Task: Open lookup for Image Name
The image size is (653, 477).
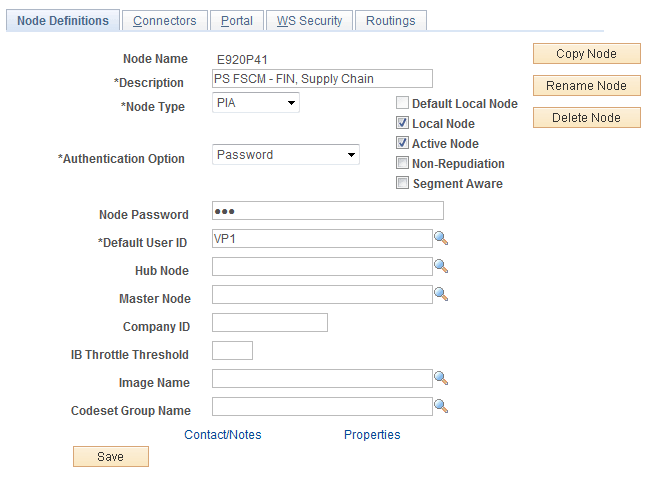Action: (x=441, y=379)
